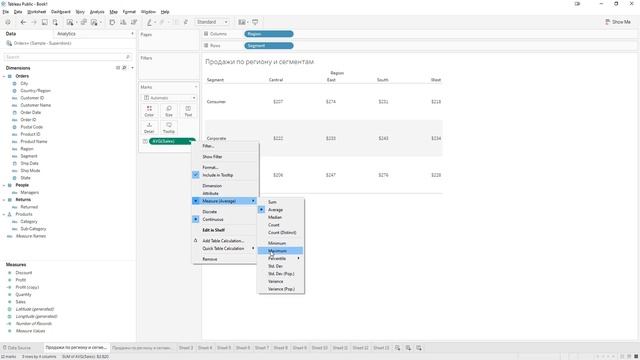The width and height of the screenshot is (640, 360).
Task: Click the Tableau logo start page icon
Action: [x=8, y=22]
